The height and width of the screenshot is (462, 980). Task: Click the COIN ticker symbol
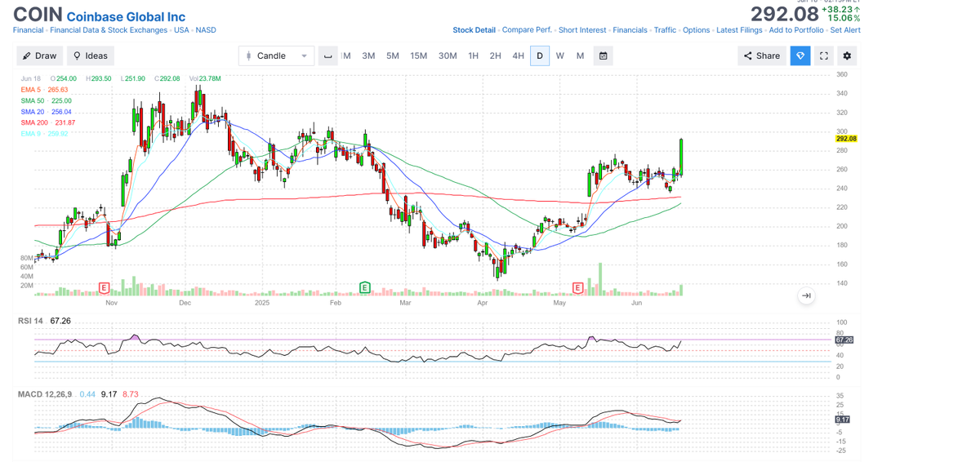coord(38,15)
